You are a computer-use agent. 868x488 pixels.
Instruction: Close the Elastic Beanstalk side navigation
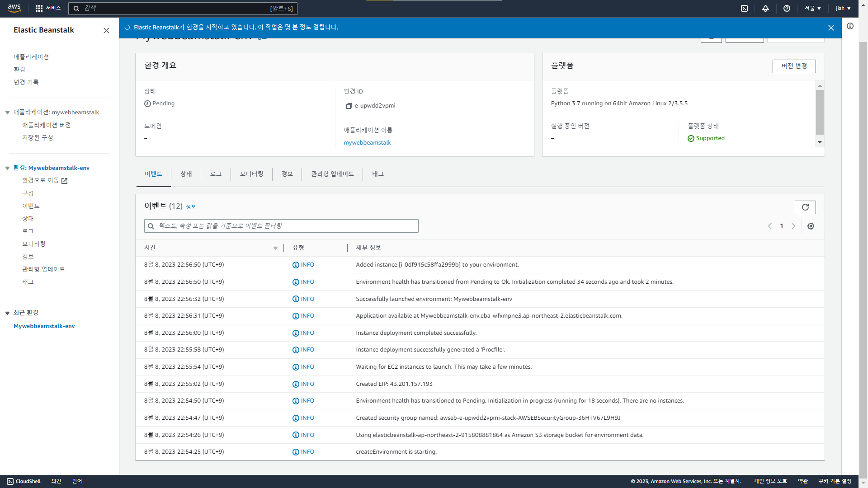(x=106, y=30)
